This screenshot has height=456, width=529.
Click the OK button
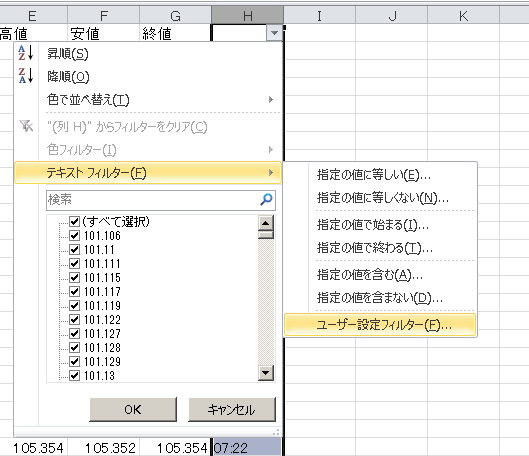pos(133,409)
